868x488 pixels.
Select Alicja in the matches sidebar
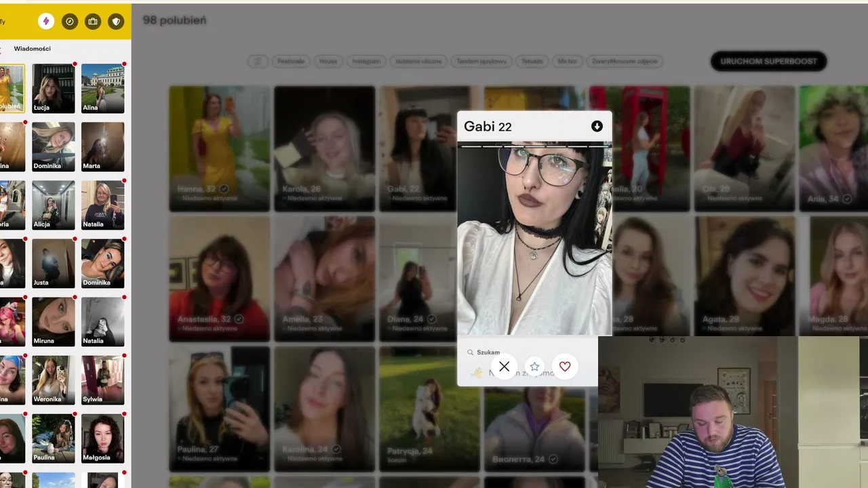54,205
